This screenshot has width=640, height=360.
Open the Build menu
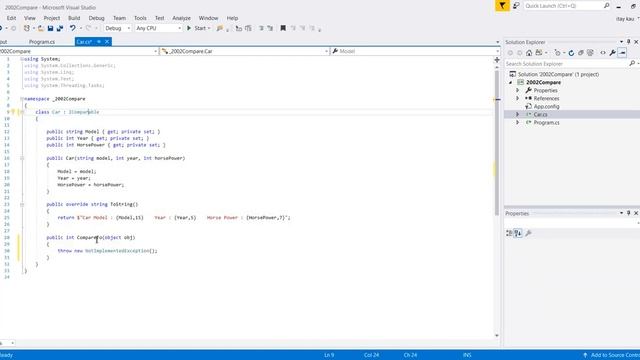pos(74,18)
